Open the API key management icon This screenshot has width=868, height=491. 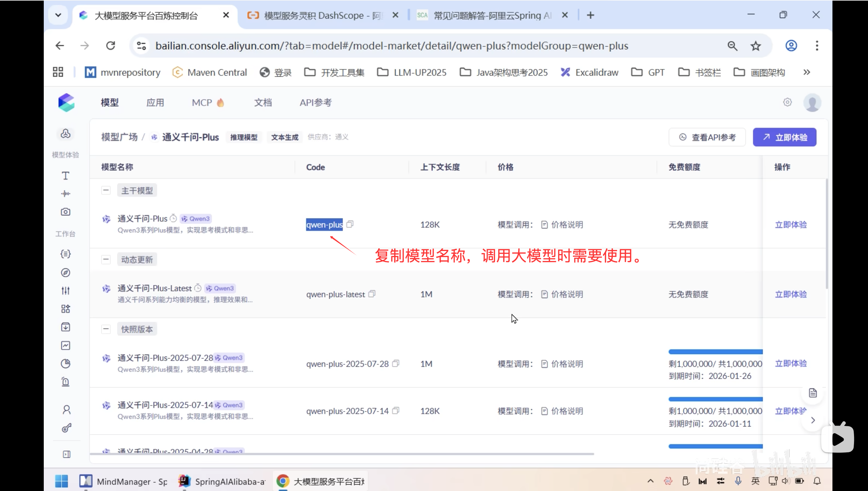click(66, 428)
